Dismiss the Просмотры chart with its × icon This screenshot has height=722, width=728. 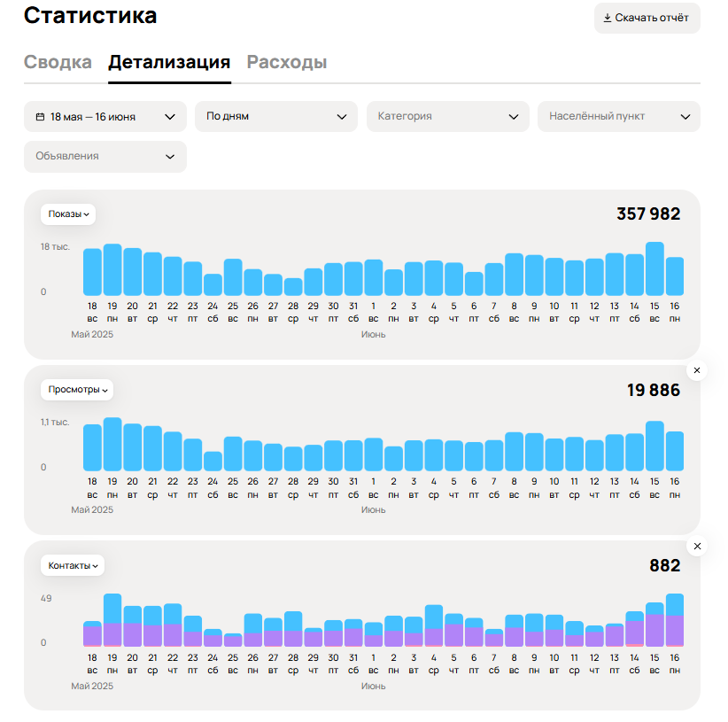(x=697, y=370)
